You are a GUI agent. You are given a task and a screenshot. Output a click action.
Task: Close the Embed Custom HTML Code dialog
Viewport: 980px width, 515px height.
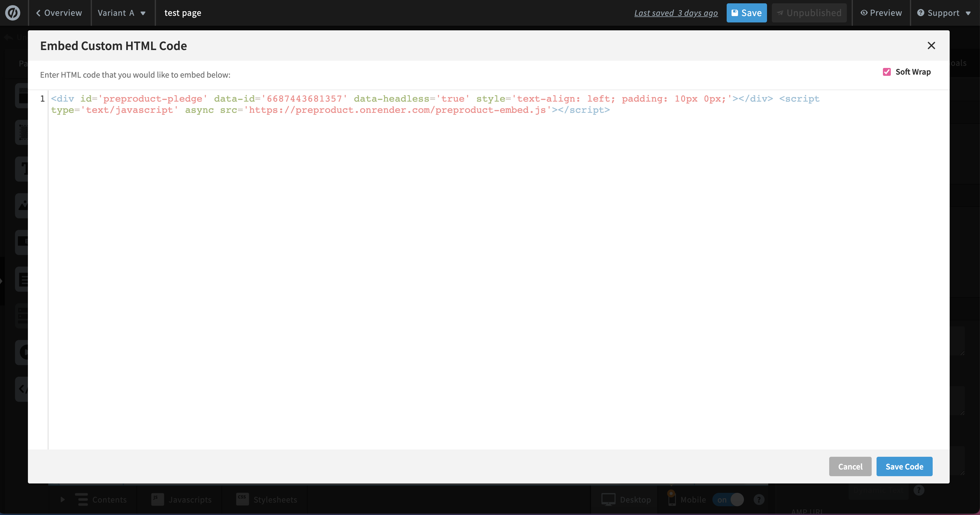point(931,45)
